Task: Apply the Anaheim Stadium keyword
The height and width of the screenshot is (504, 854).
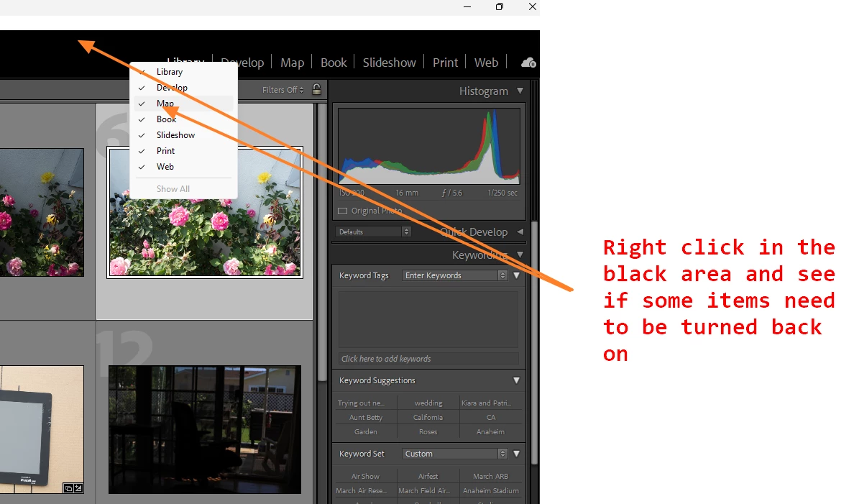Action: (491, 490)
